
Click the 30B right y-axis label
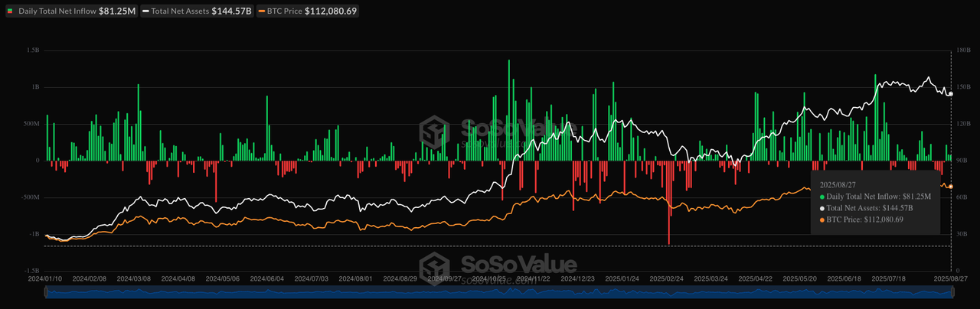tap(962, 234)
